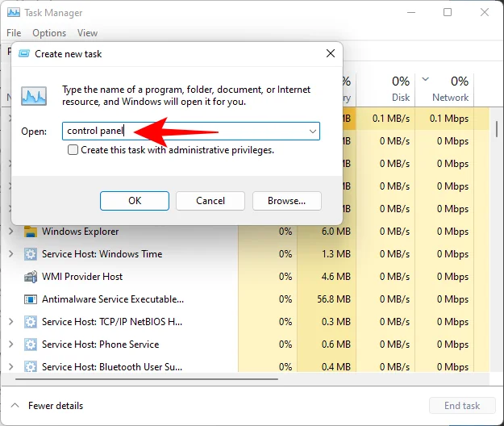
Task: Click the Windows Explorer folder icon
Action: point(31,232)
